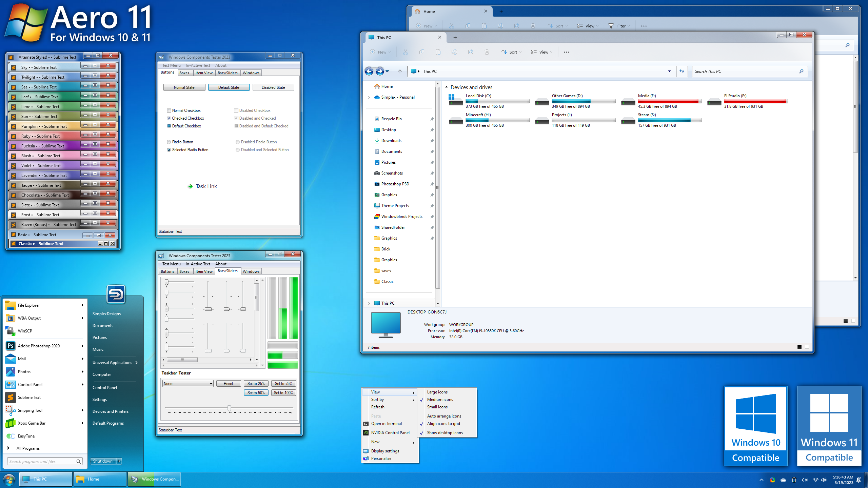868x488 pixels.
Task: Click the Back arrow in This PC window
Action: pyautogui.click(x=369, y=71)
